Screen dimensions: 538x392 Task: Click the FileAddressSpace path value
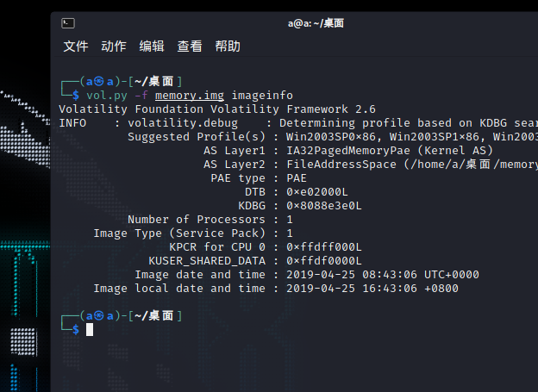coord(412,165)
